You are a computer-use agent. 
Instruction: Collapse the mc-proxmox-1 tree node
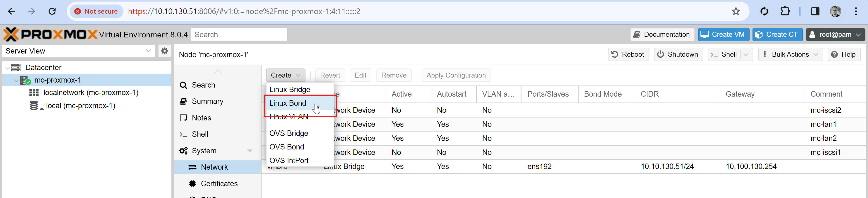(17, 80)
